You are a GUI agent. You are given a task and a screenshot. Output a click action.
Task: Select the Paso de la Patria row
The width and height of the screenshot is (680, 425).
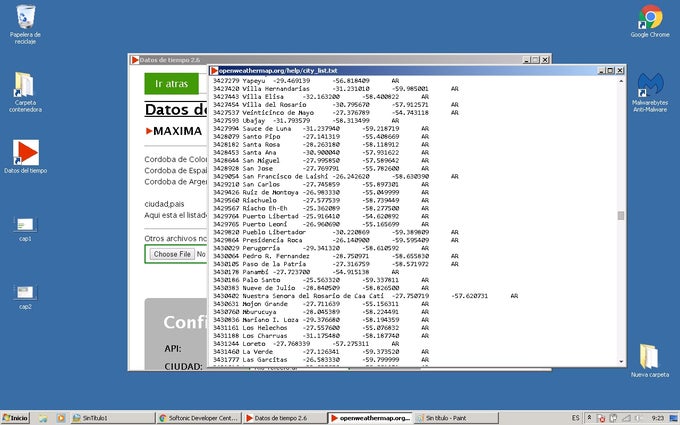point(335,264)
